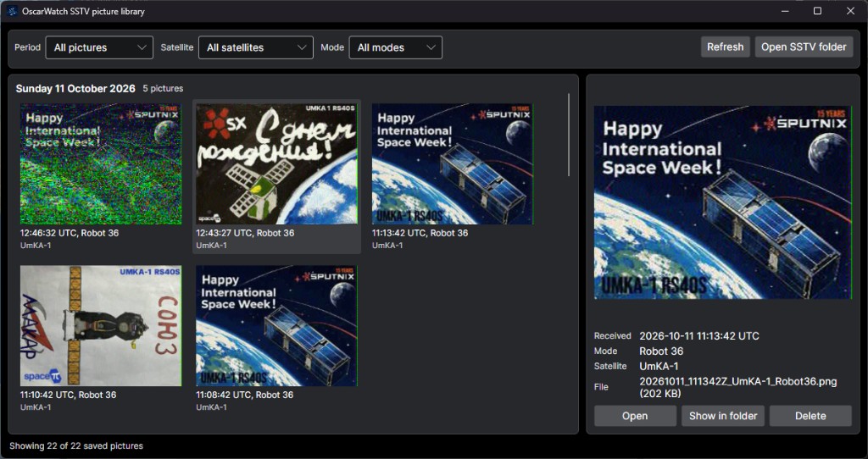Click the file name 20261011_111342Z_UmKA-1_Robot36.png
868x459 pixels.
pos(738,382)
